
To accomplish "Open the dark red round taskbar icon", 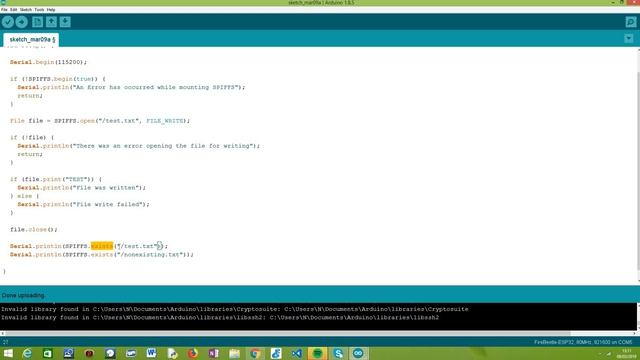I will point(89,353).
